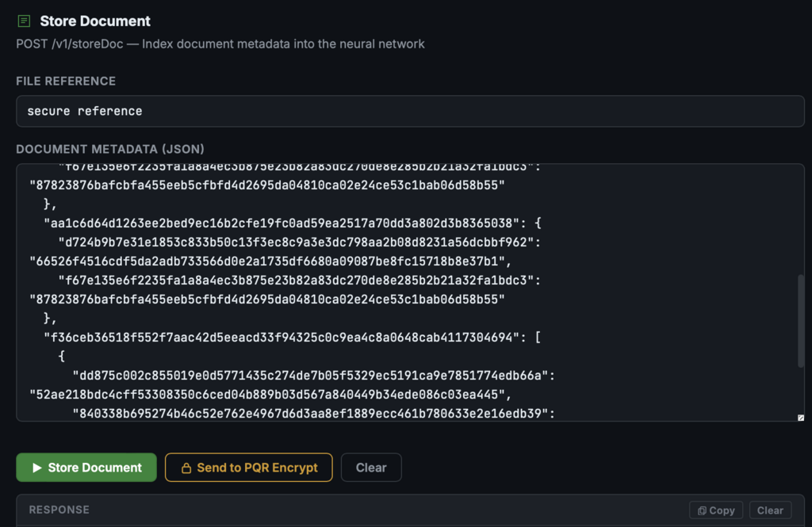The image size is (812, 527).
Task: Click the copy icon in the Response header
Action: 702,510
